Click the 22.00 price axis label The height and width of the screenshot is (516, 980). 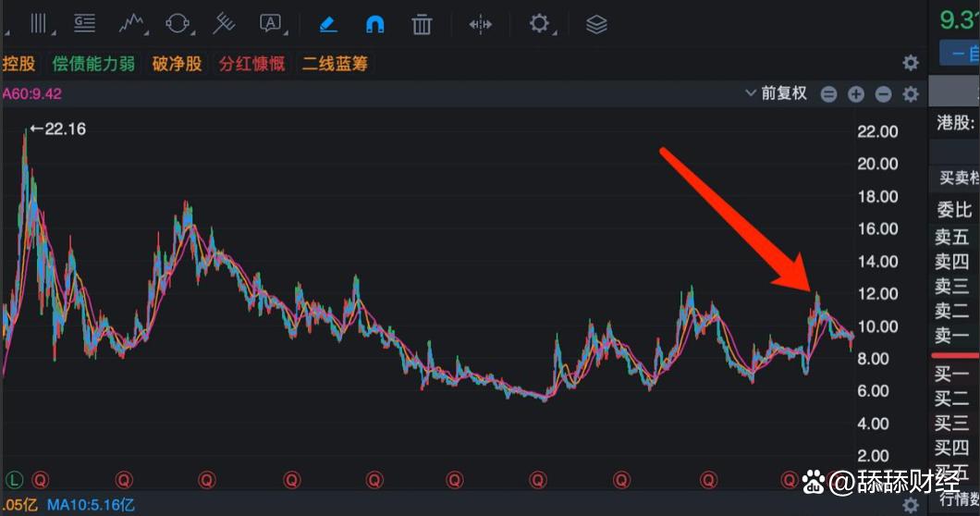click(x=877, y=131)
